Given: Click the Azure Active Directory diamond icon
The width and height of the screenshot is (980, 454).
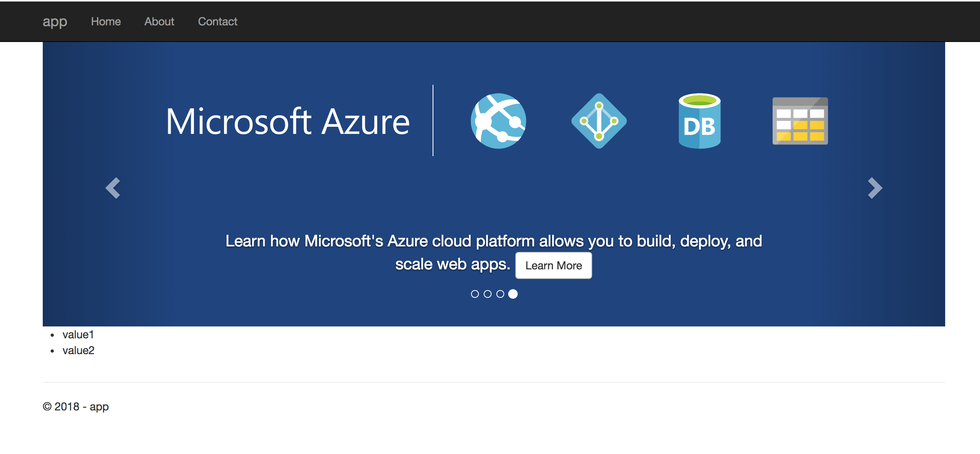Looking at the screenshot, I should coord(599,121).
